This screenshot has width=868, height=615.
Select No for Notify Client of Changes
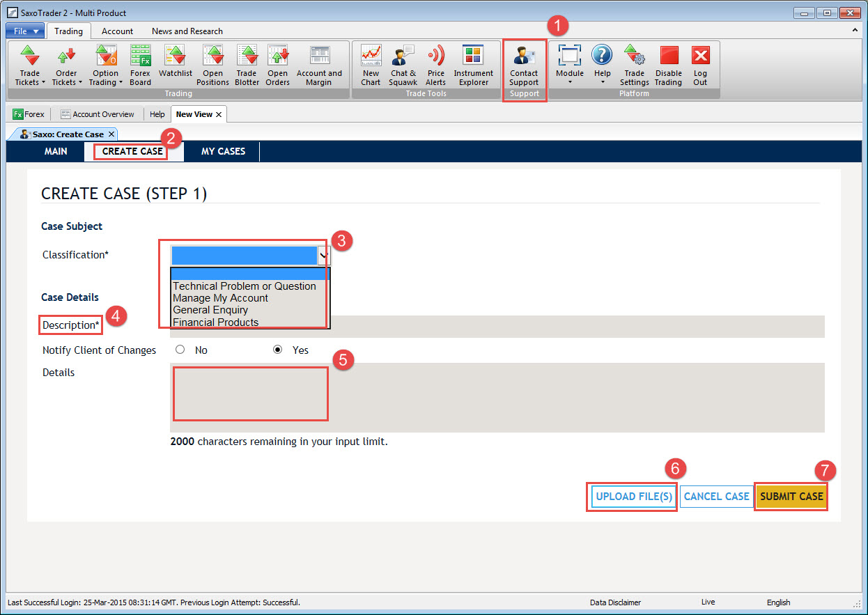point(180,350)
